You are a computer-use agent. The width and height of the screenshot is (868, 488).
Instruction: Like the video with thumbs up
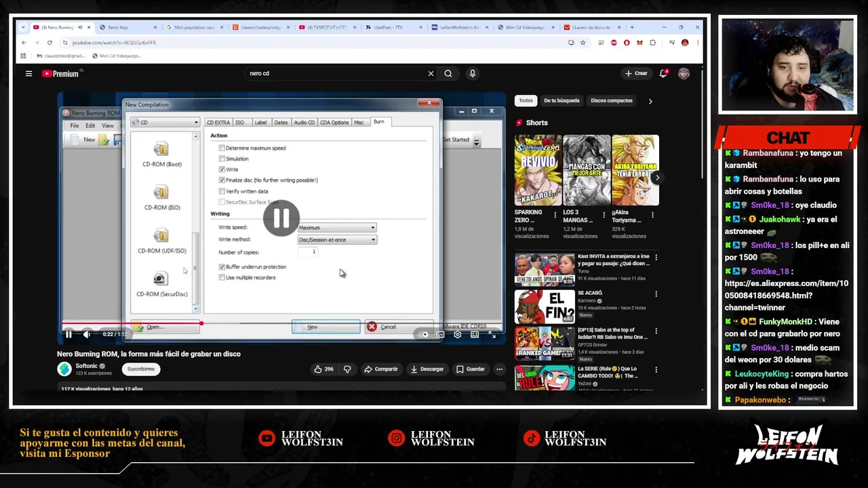(323, 369)
